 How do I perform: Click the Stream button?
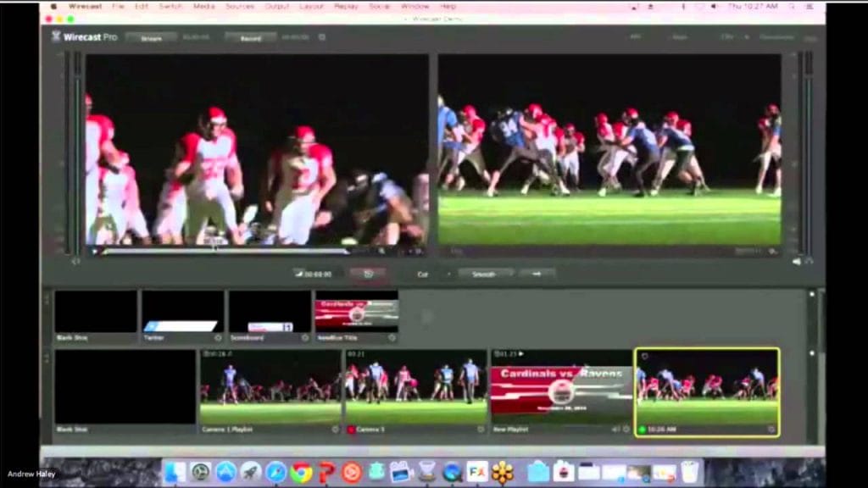[x=151, y=37]
